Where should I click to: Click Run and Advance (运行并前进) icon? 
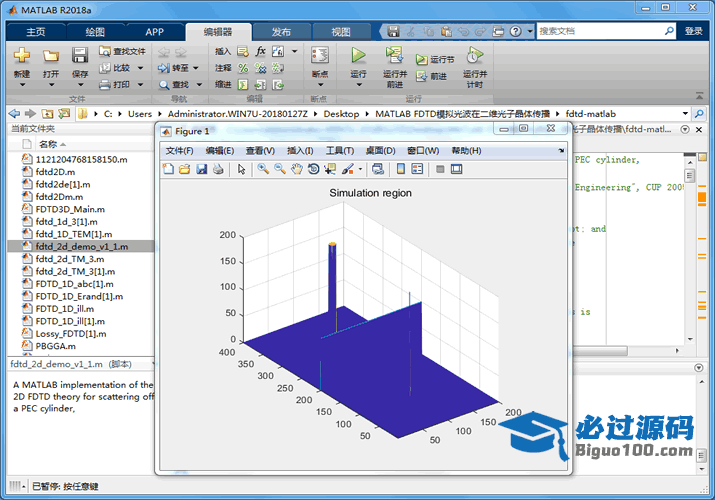(394, 55)
